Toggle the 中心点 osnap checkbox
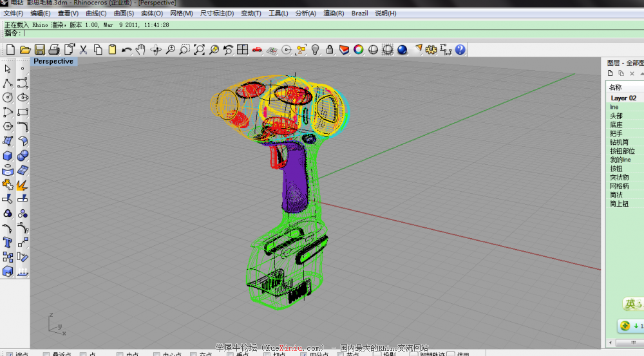 tap(157, 353)
